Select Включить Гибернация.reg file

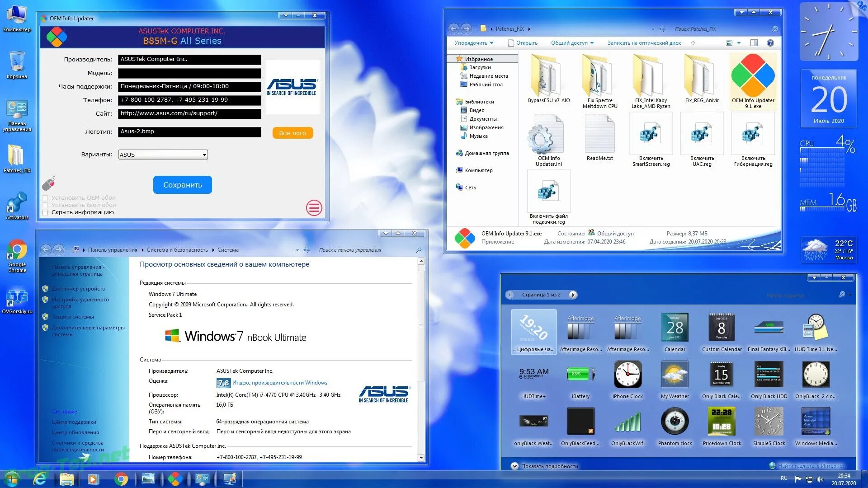[753, 140]
